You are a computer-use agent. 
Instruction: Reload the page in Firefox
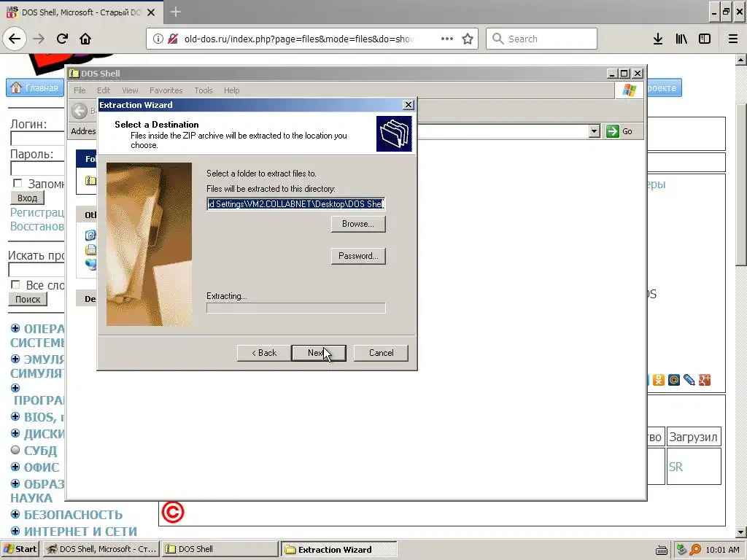pyautogui.click(x=62, y=39)
